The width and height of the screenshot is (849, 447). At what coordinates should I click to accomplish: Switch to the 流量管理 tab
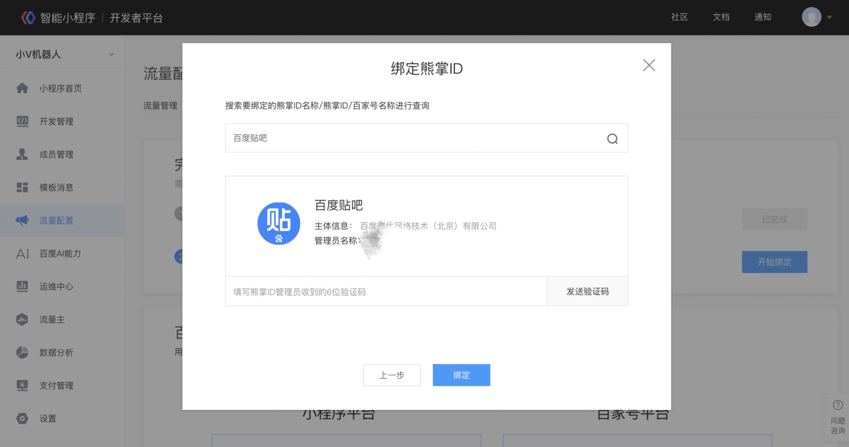pos(160,106)
